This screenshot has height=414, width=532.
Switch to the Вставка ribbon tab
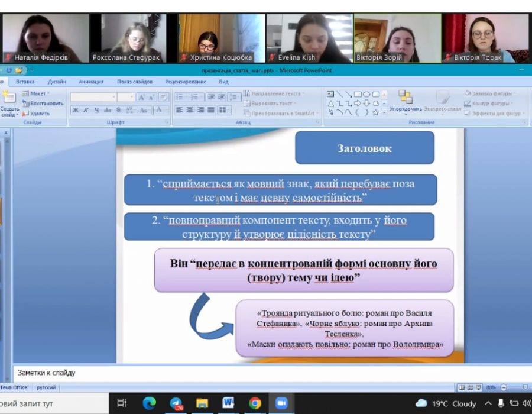tap(25, 82)
